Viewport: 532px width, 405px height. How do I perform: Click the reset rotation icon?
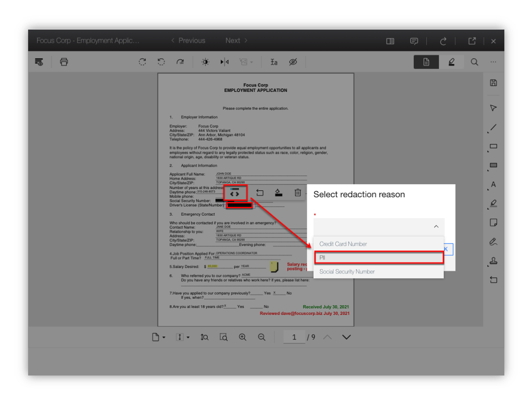(143, 62)
